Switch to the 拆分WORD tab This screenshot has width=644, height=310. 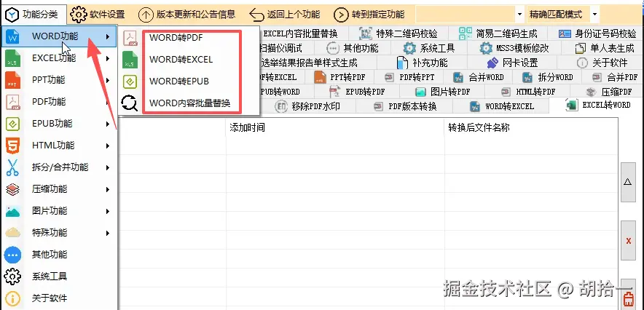(x=548, y=77)
